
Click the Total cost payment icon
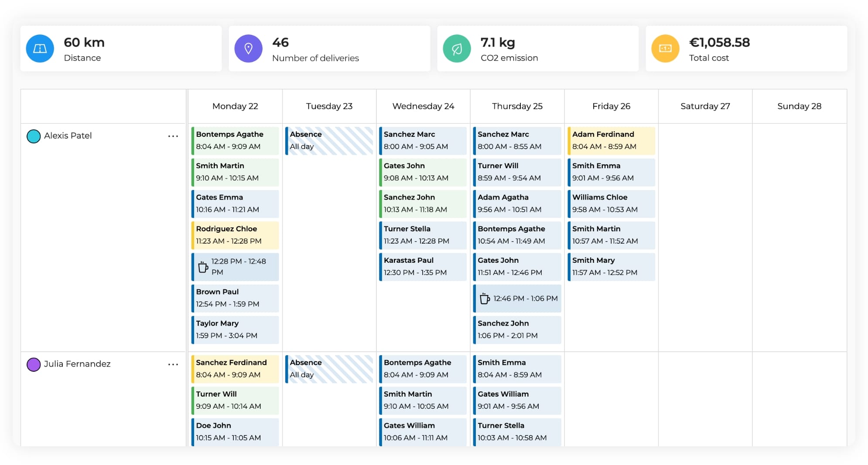click(x=665, y=48)
